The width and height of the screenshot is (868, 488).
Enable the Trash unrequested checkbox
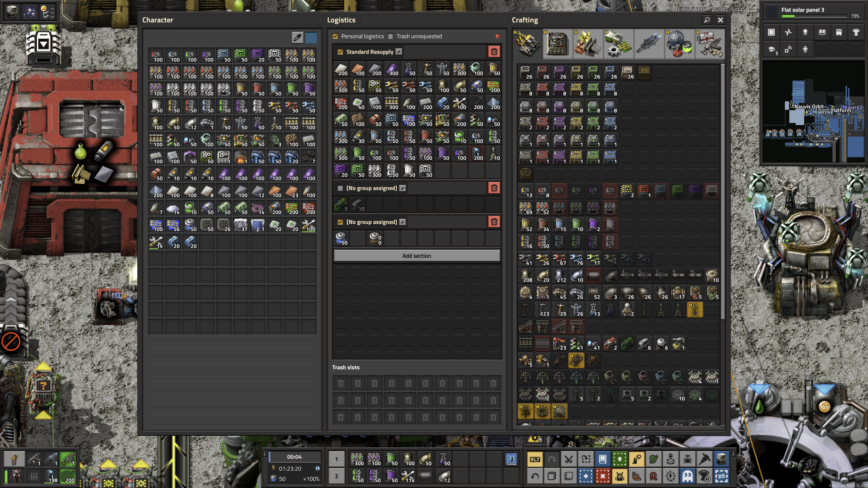[391, 36]
